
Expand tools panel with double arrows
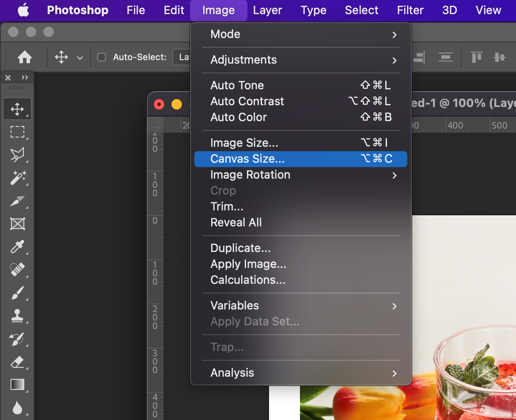pos(25,77)
